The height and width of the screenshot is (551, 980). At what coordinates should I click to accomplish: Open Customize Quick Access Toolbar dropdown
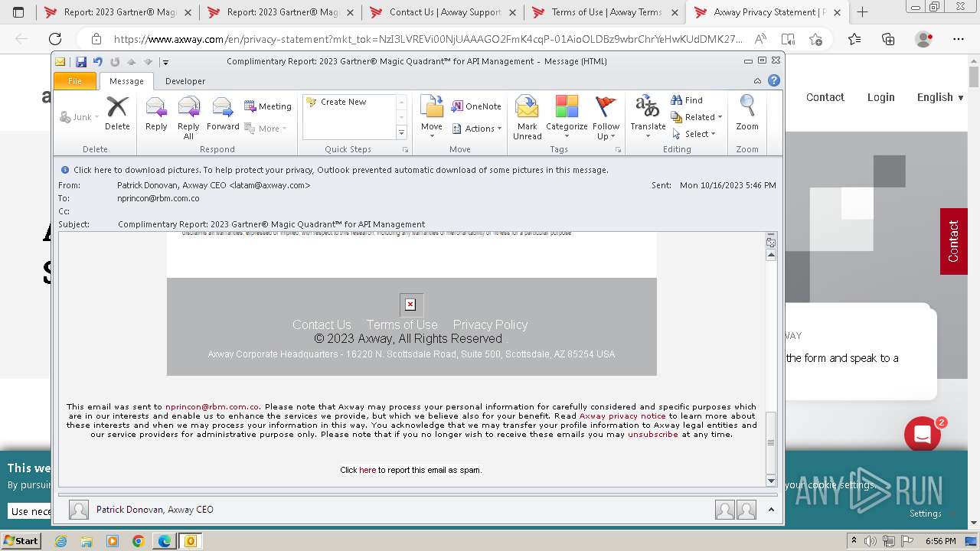point(165,63)
